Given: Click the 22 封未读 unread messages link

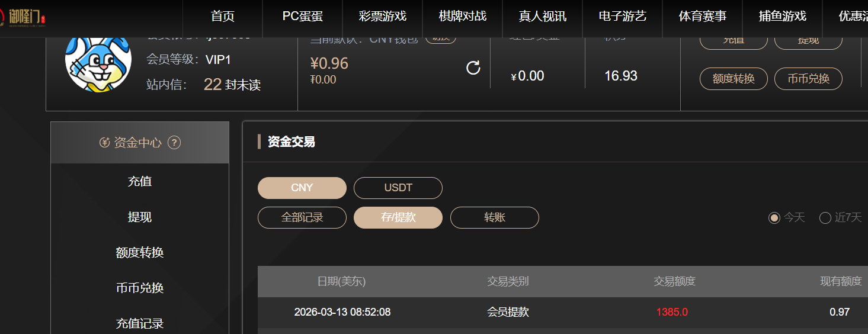Looking at the screenshot, I should (x=232, y=85).
